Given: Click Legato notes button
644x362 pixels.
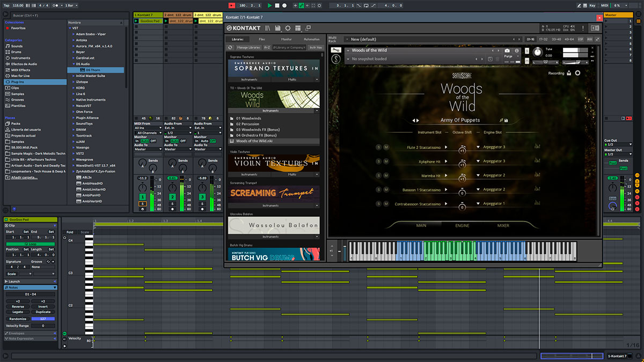Looking at the screenshot, I should [x=18, y=312].
